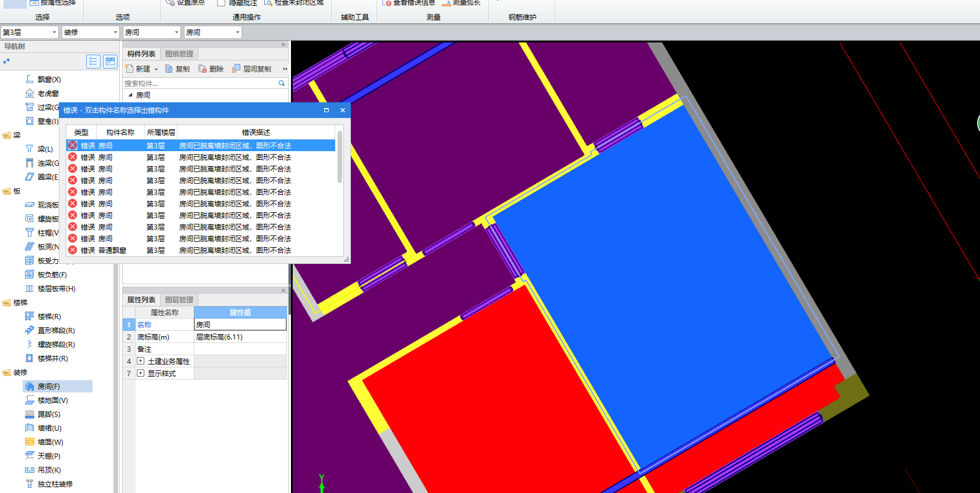Choose the 过梁 lintel component in nav tree

coord(42,107)
